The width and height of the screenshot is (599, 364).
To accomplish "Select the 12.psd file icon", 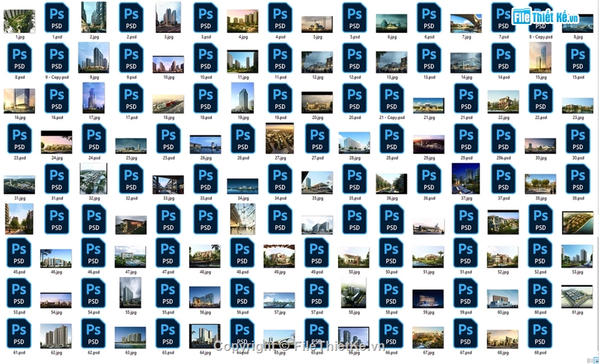I will coord(354,57).
